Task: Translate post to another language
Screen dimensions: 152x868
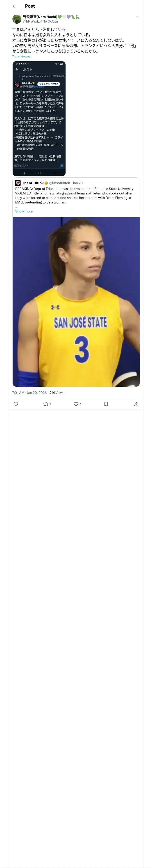Action: [22, 57]
